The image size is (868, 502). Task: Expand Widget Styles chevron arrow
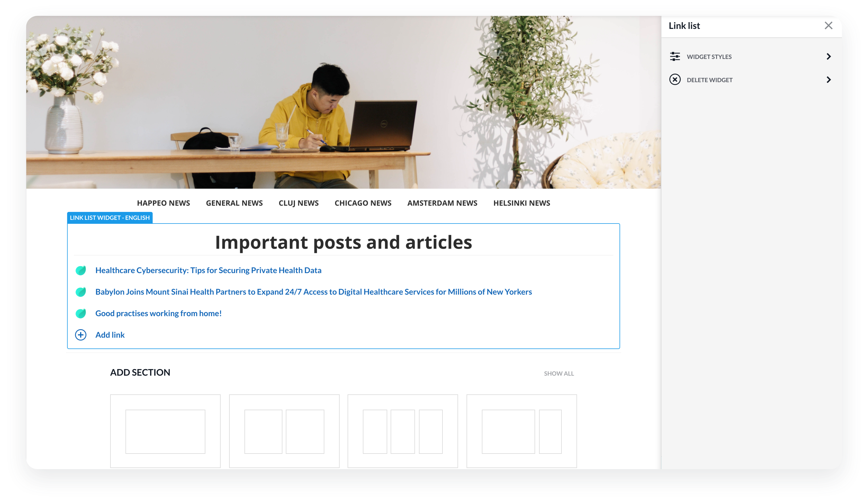[828, 56]
